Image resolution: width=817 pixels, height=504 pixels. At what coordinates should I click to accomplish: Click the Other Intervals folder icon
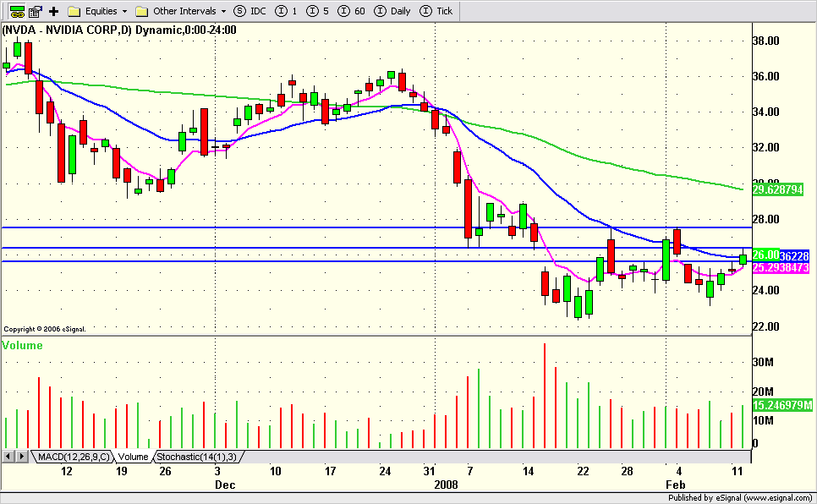[x=142, y=11]
